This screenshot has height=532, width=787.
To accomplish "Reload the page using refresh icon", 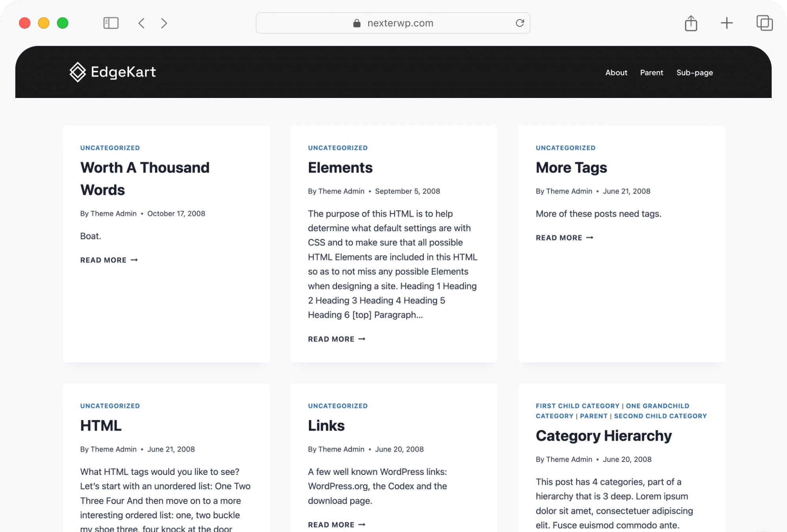I will 520,23.
